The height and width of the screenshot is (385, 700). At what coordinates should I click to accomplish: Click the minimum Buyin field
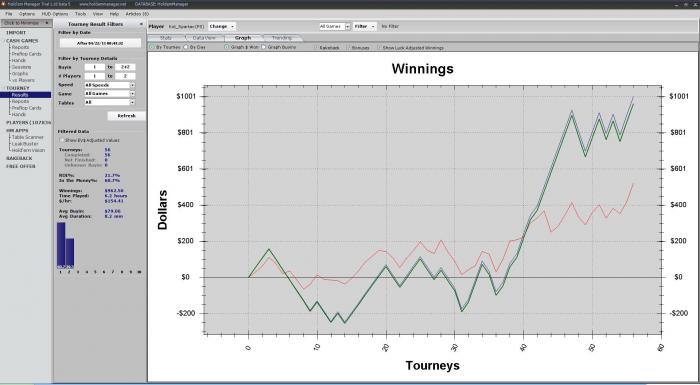point(95,67)
